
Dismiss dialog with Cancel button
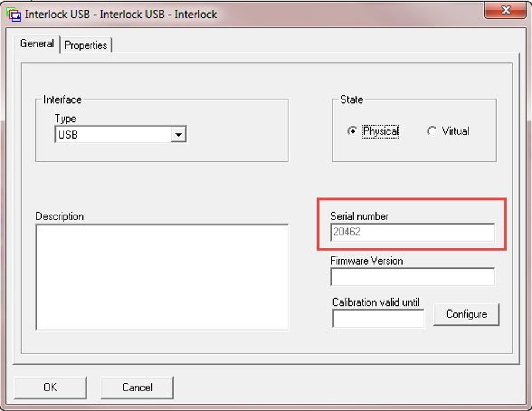[x=137, y=387]
